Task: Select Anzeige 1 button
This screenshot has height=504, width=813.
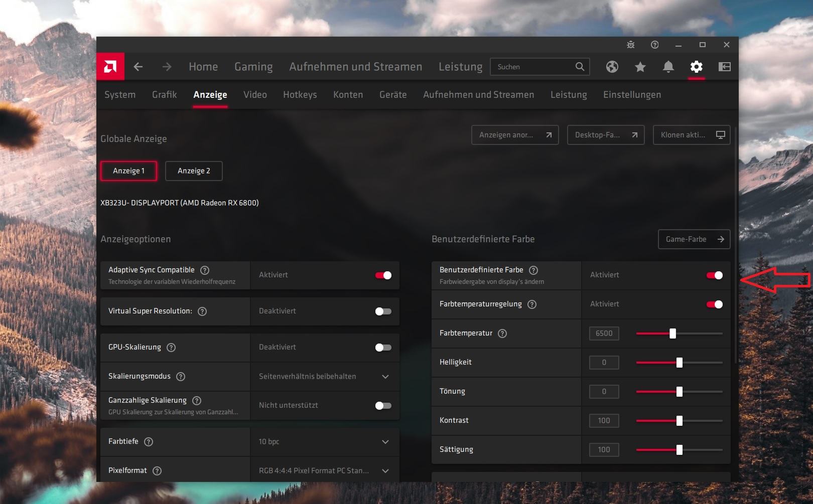Action: coord(128,171)
